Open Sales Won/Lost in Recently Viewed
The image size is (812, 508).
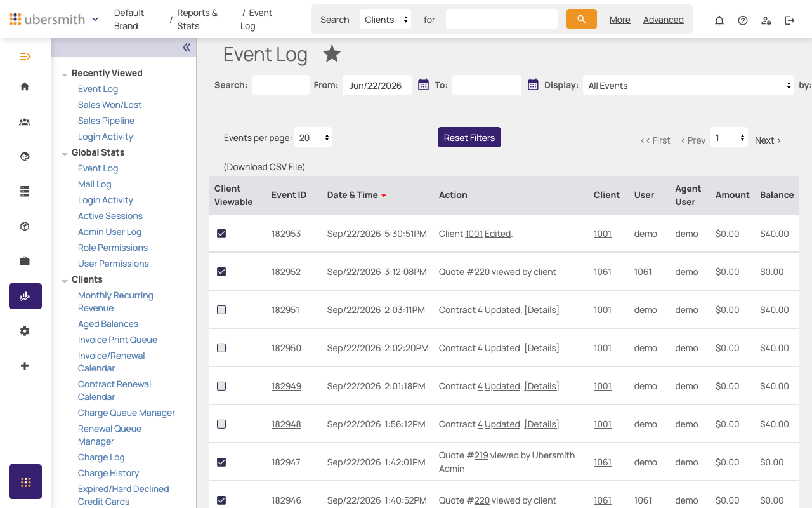coord(110,105)
